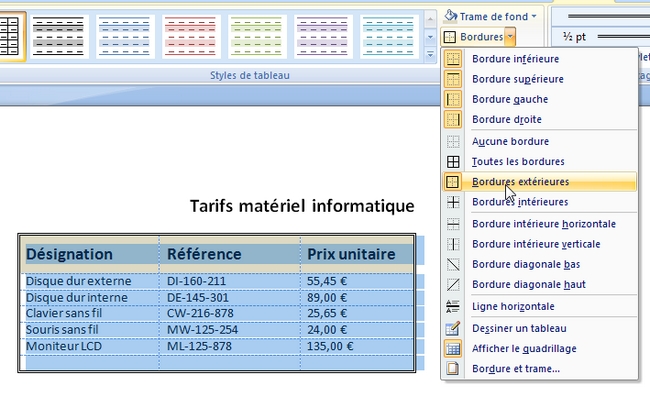Viewport: 650px width, 397px height.
Task: Click the CW-216-878 reference cell
Action: 230,313
